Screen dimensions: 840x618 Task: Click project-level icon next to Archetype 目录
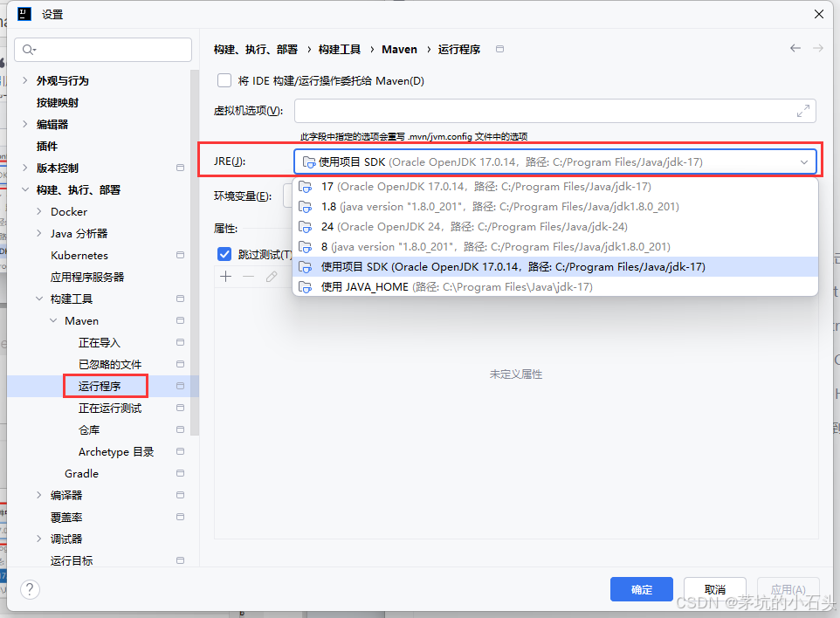click(180, 451)
